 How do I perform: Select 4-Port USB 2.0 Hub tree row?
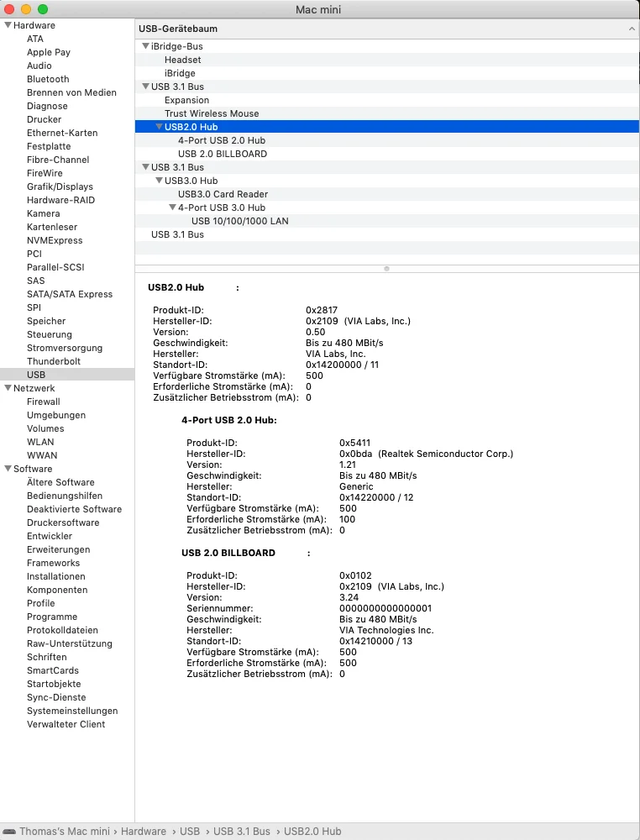point(387,140)
